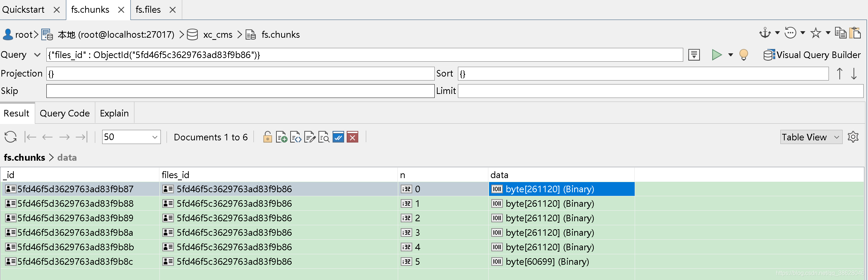
Task: Open the Table View dropdown
Action: click(x=811, y=137)
